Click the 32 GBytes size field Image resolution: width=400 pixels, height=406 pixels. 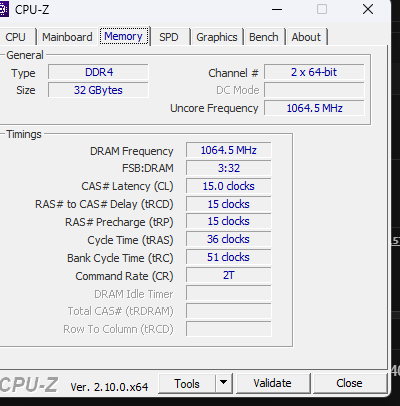pyautogui.click(x=98, y=90)
